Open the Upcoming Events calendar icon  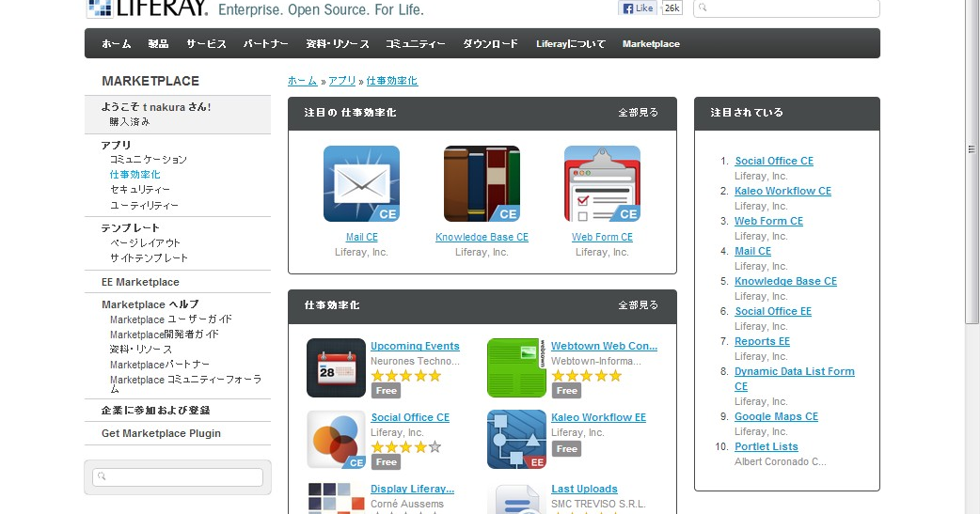tap(337, 367)
